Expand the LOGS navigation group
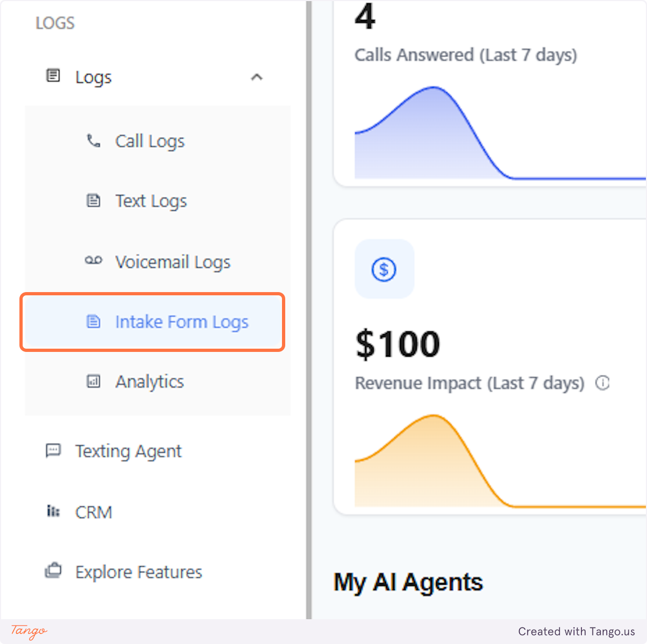Viewport: 647px width, 644px height. click(55, 23)
